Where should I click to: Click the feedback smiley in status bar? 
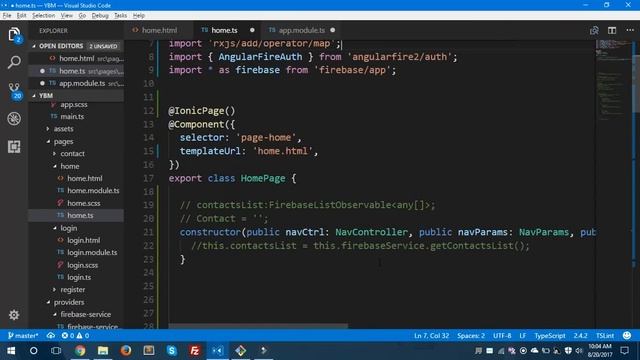tap(627, 336)
